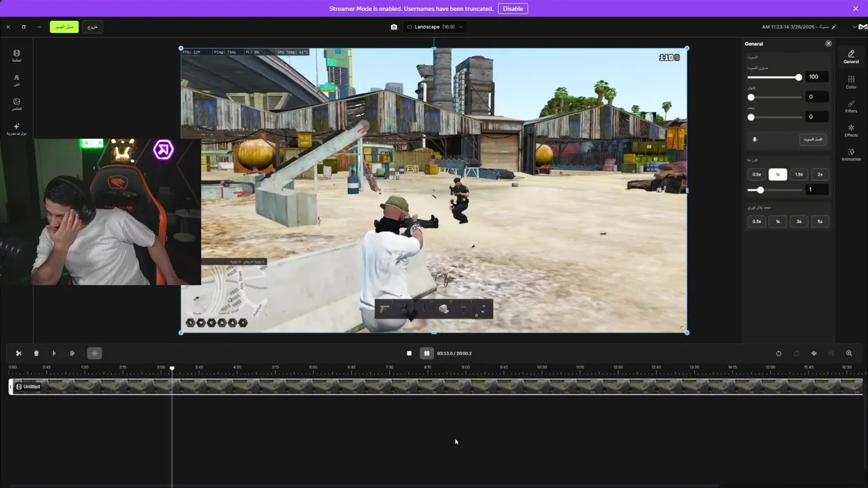
Task: Edit the fade-out value field
Action: [x=816, y=117]
